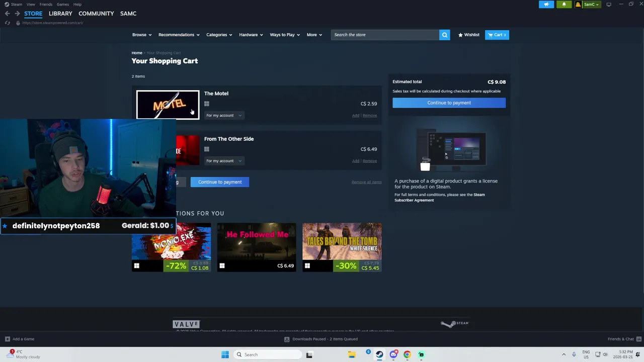Open the Help menu

coord(77,5)
